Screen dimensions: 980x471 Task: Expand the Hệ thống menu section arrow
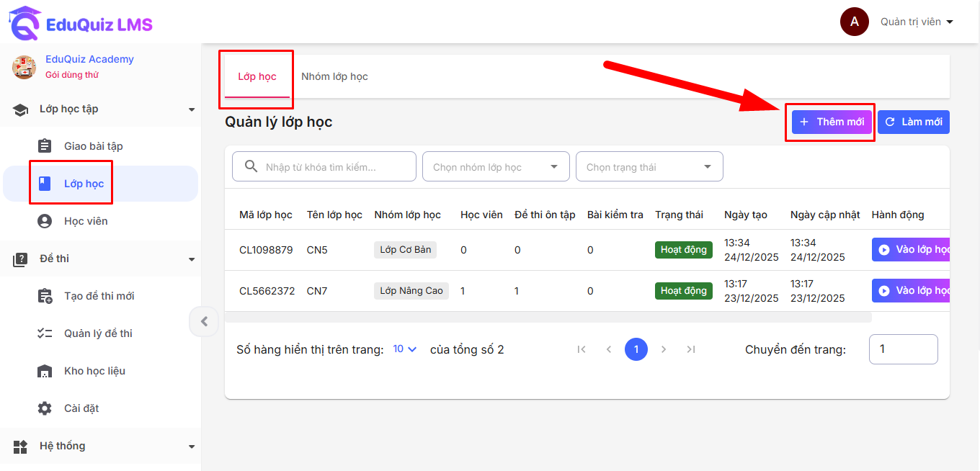point(192,447)
